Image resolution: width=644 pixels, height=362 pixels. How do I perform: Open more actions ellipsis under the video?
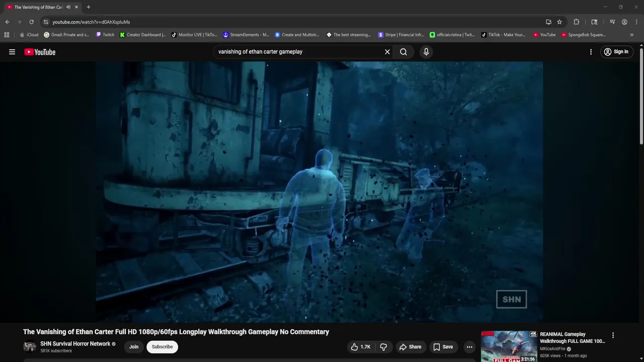469,347
